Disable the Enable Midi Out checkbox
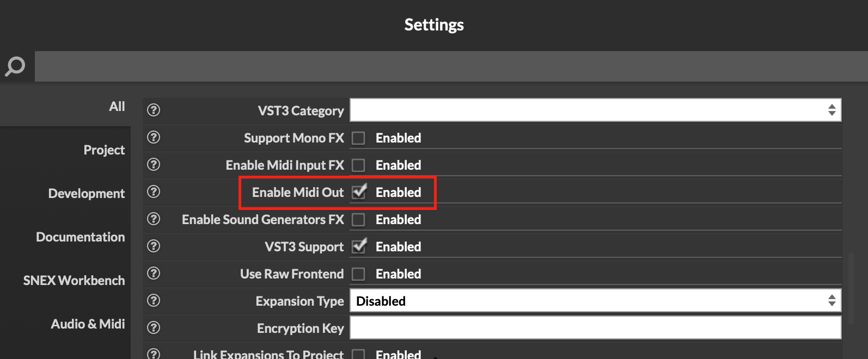 [359, 192]
